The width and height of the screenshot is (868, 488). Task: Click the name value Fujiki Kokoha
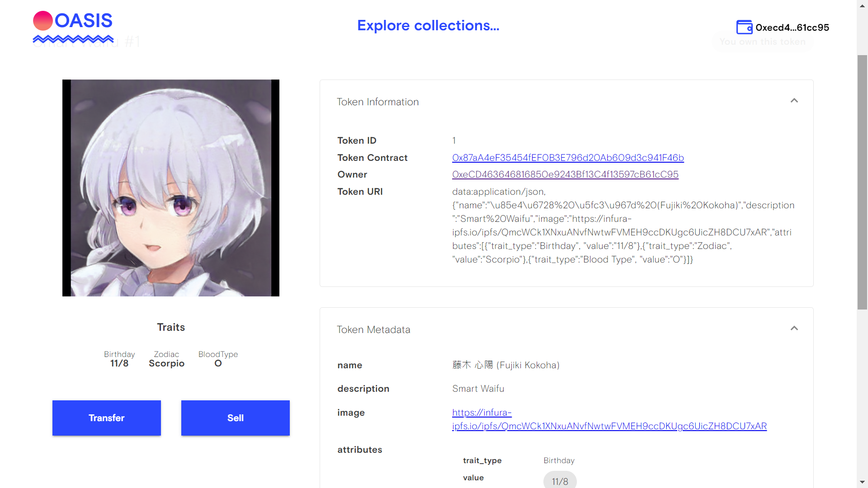click(506, 365)
